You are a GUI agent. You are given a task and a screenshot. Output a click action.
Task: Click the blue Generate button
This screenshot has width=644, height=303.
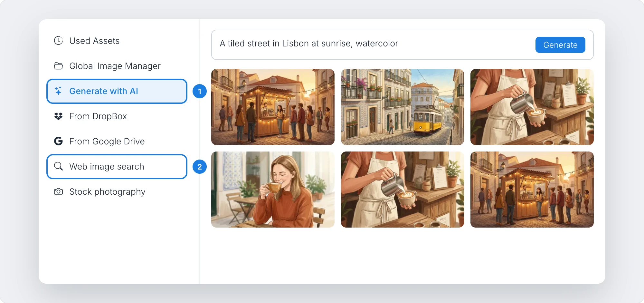click(560, 45)
